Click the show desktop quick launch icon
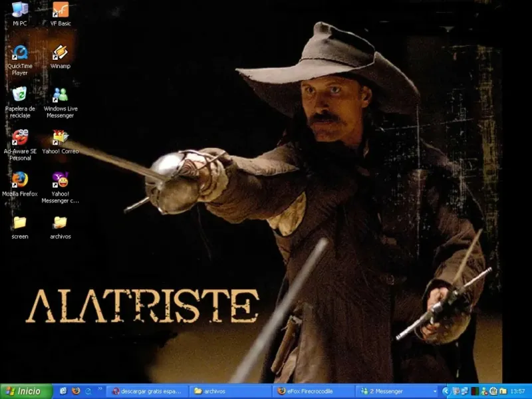The image size is (532, 399). point(63,391)
